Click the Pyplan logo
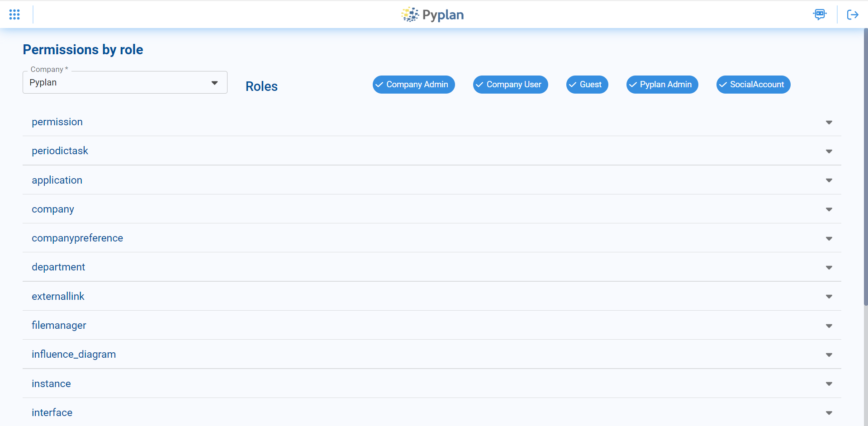868x426 pixels. [432, 14]
